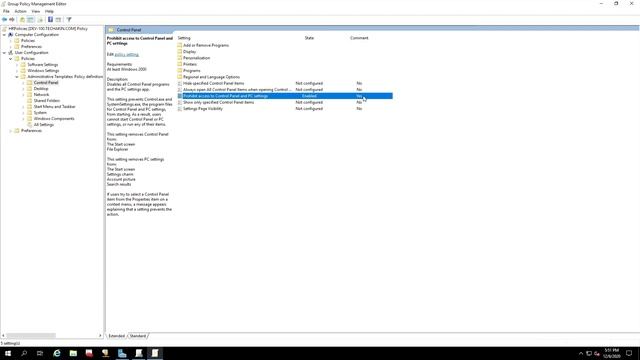Click the Forward arrow toolbar icon
640x360 pixels.
(12, 20)
